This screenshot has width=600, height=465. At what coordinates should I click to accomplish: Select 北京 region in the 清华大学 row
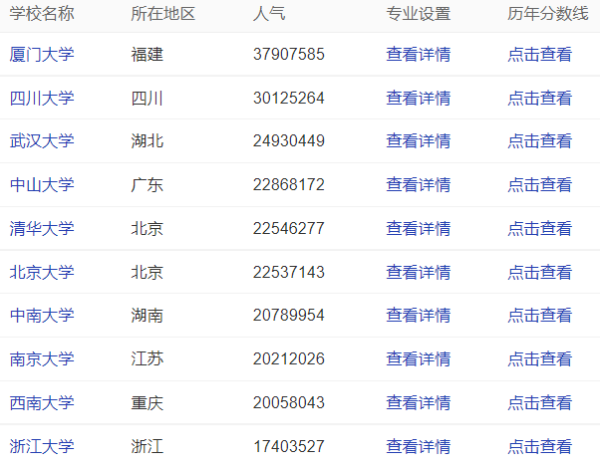(147, 229)
